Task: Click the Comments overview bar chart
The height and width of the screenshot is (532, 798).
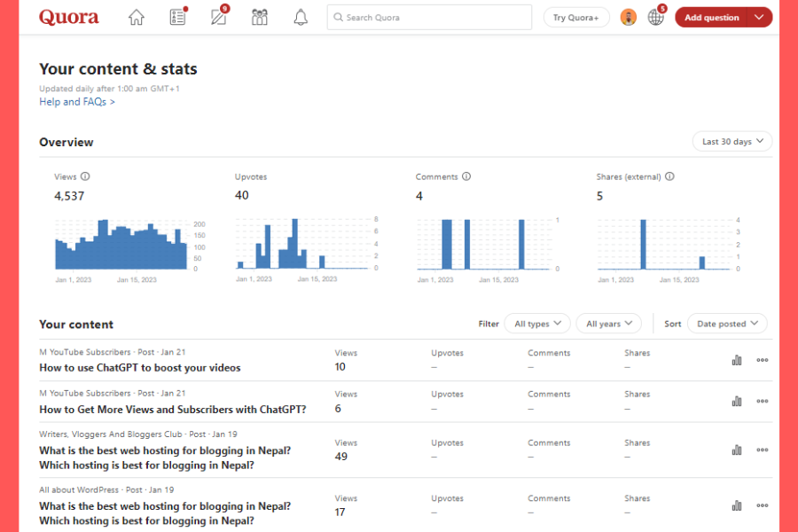Action: tap(483, 245)
